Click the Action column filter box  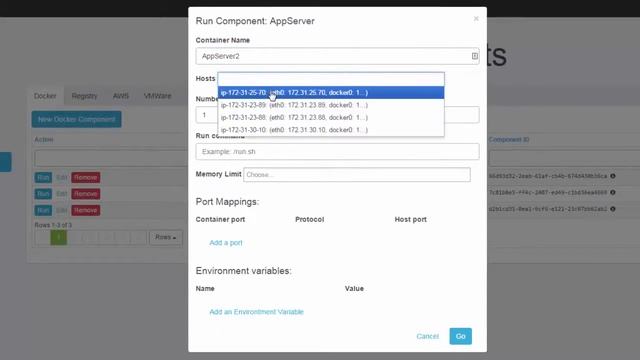point(111,158)
